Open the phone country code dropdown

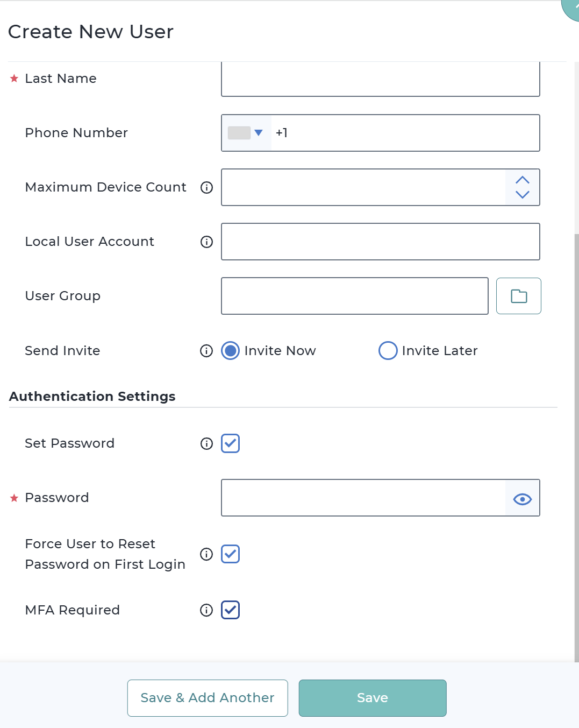pos(246,133)
